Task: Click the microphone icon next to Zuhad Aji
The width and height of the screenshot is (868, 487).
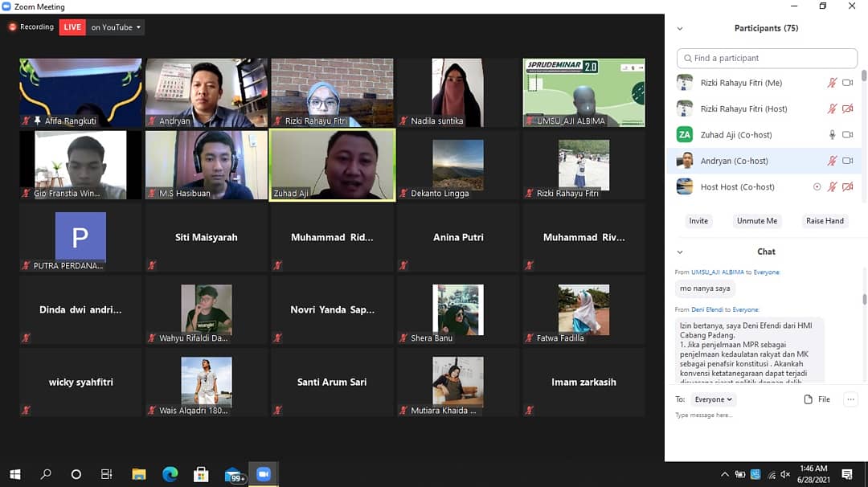Action: pos(833,135)
